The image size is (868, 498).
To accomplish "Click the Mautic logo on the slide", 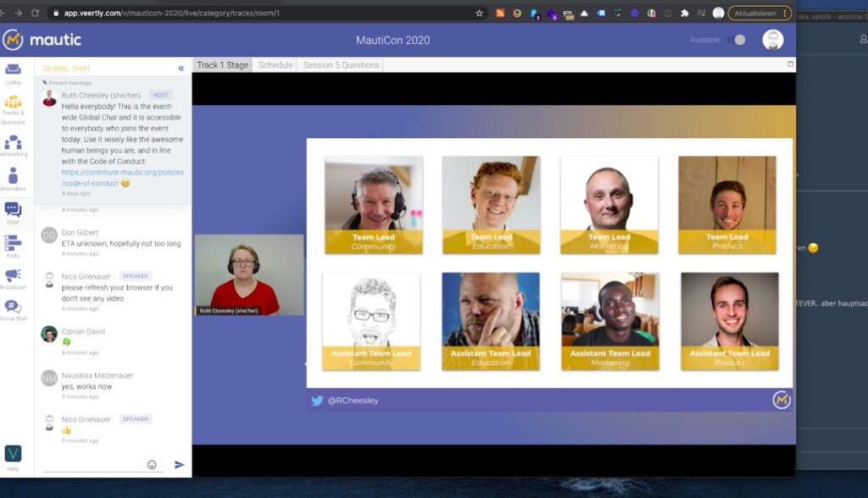I will 781,400.
